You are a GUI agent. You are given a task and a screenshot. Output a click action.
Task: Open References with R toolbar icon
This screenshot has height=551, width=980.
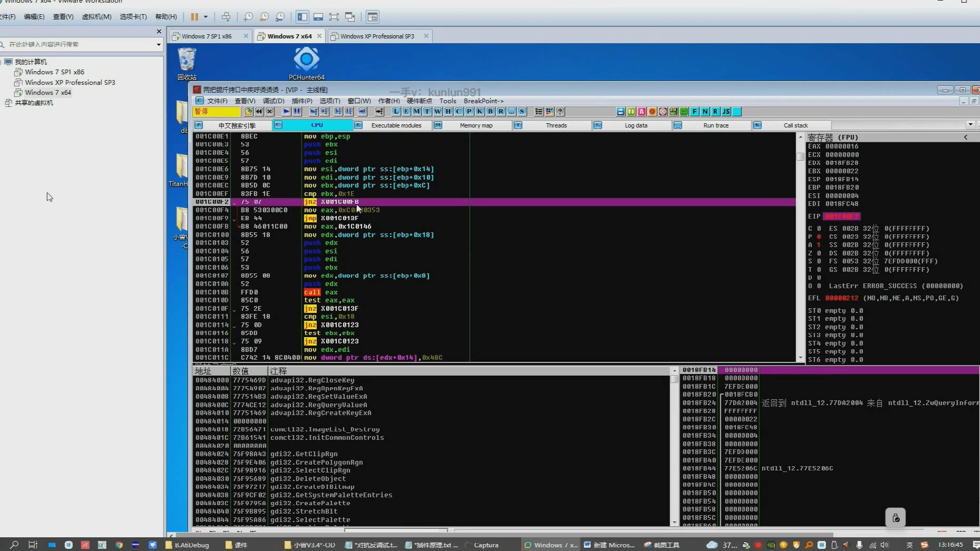point(501,112)
